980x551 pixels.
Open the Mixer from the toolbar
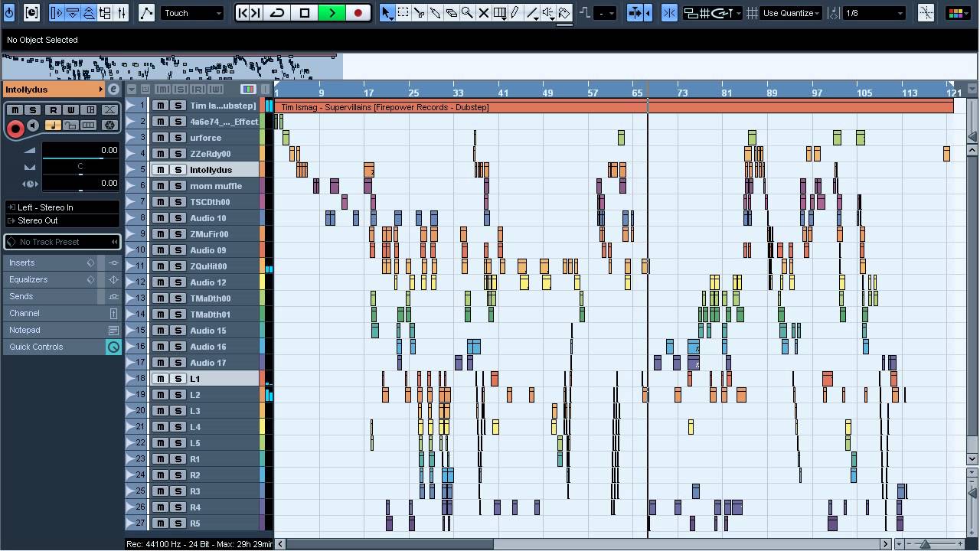[122, 13]
